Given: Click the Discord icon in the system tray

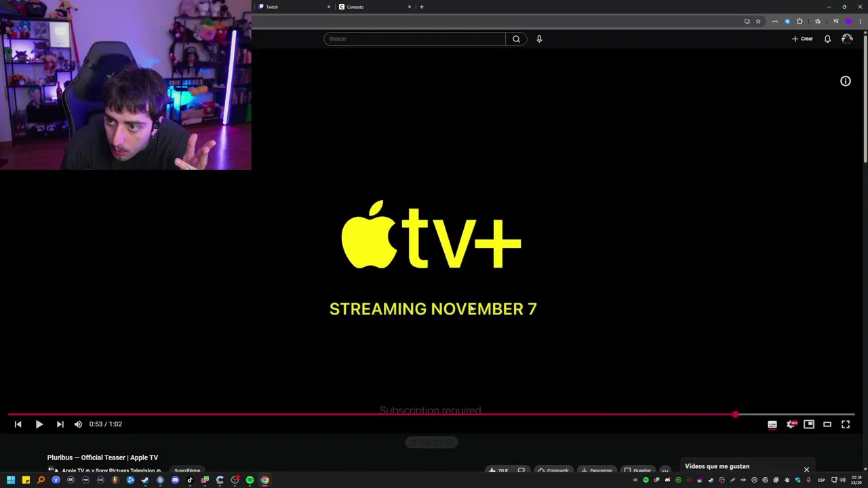Looking at the screenshot, I should point(667,480).
